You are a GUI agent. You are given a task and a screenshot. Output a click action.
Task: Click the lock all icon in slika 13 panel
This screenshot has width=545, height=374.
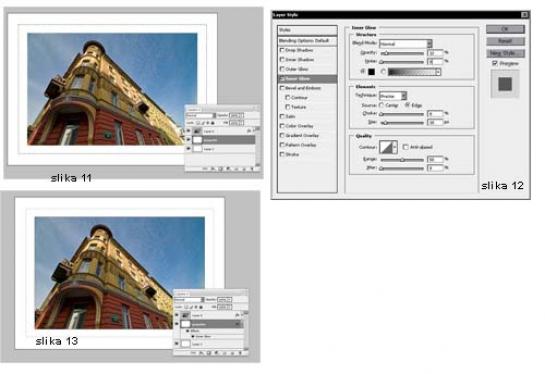201,307
